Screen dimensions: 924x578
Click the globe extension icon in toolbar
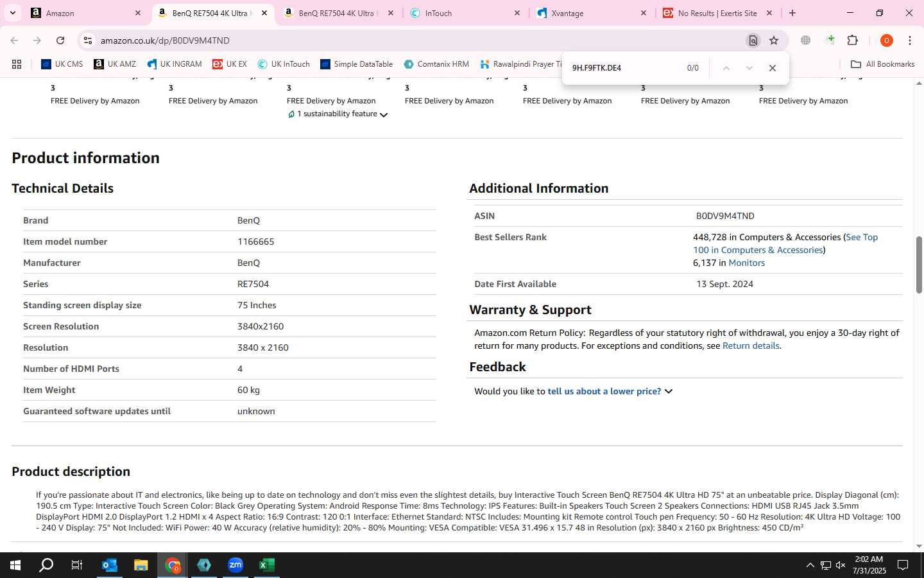click(805, 40)
